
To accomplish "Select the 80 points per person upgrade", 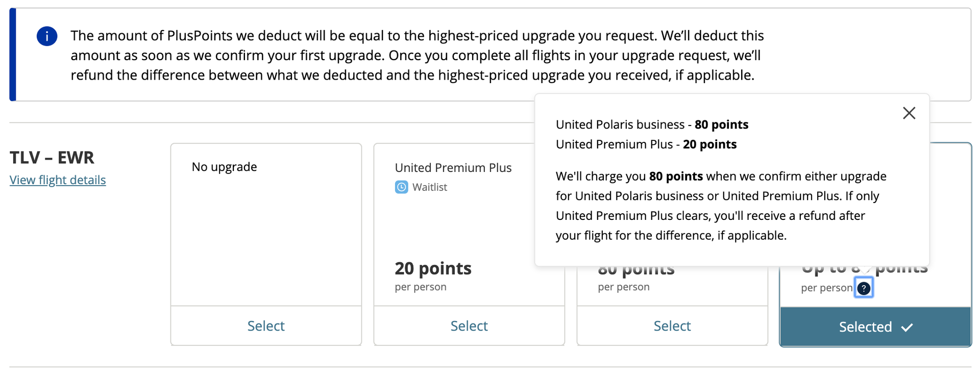I will click(672, 326).
